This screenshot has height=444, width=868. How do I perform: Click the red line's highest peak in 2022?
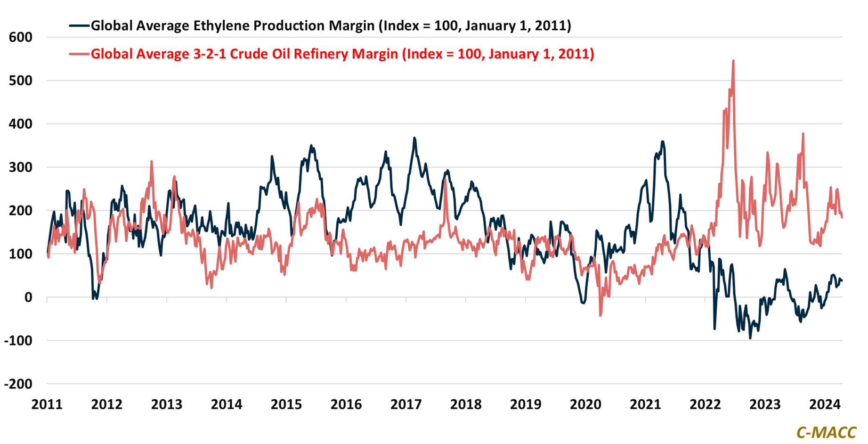[733, 61]
